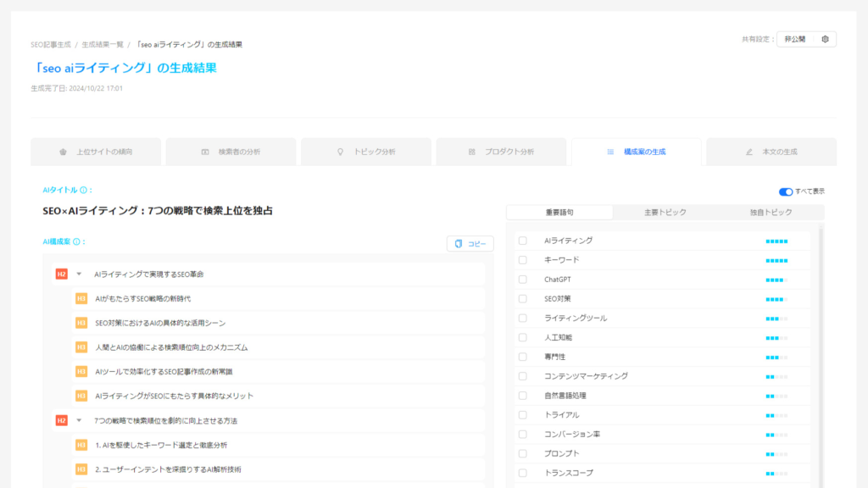
Task: Click the コピー button
Action: pos(470,243)
